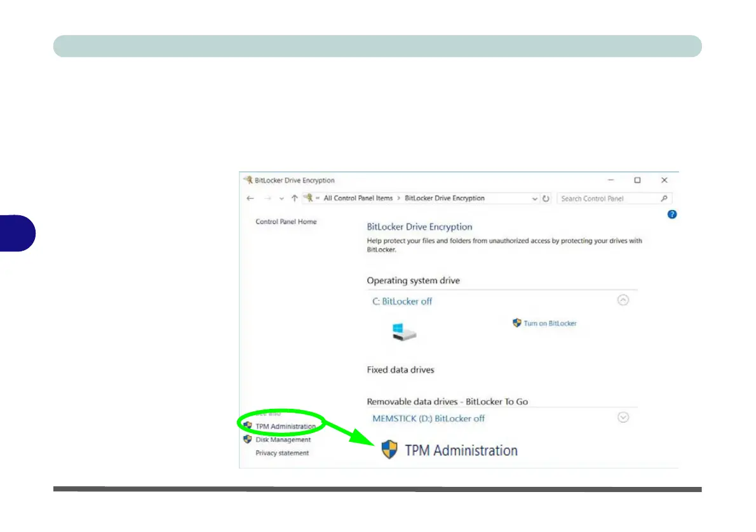The width and height of the screenshot is (756, 532).
Task: Click the large TPM Administration shield icon
Action: (x=389, y=449)
